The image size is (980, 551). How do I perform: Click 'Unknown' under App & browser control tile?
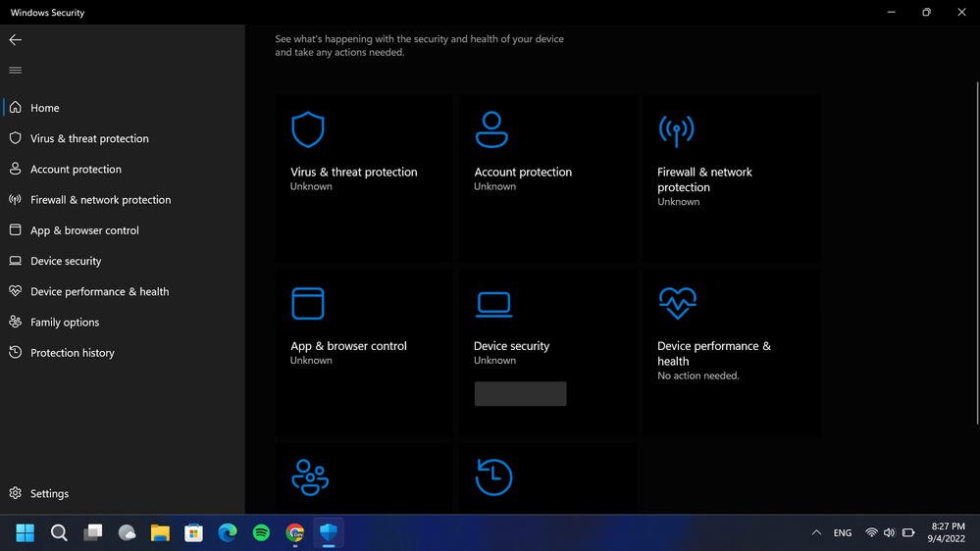(311, 360)
